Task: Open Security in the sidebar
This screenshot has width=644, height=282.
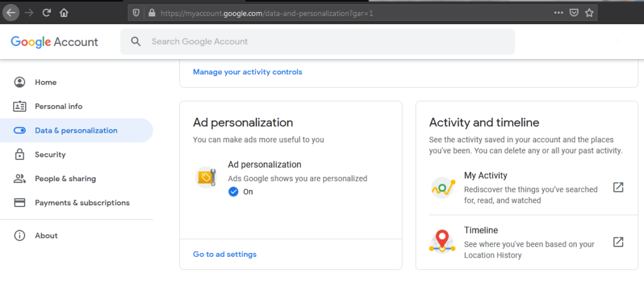Action: (50, 154)
